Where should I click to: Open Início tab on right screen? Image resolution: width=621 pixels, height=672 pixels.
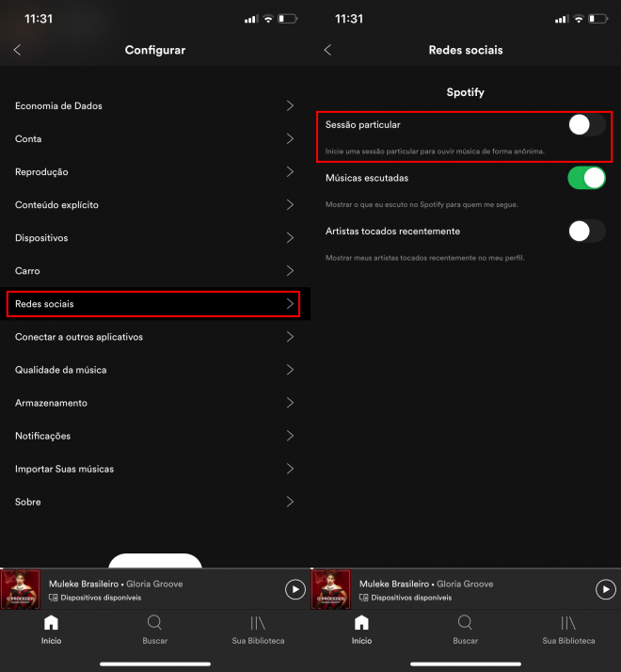(361, 630)
